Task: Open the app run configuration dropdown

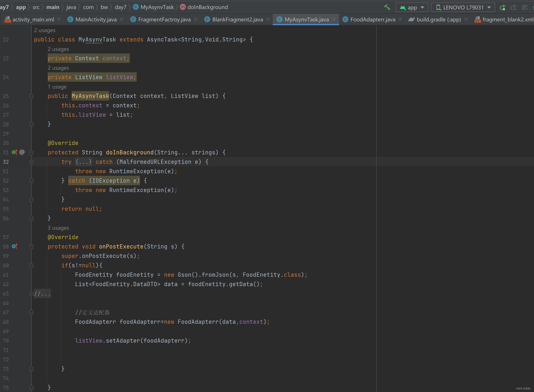Action: pos(423,7)
